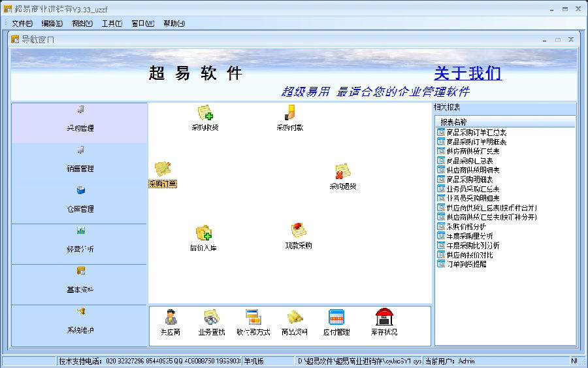Open 采购收货 purchase receiving icon

pos(205,118)
